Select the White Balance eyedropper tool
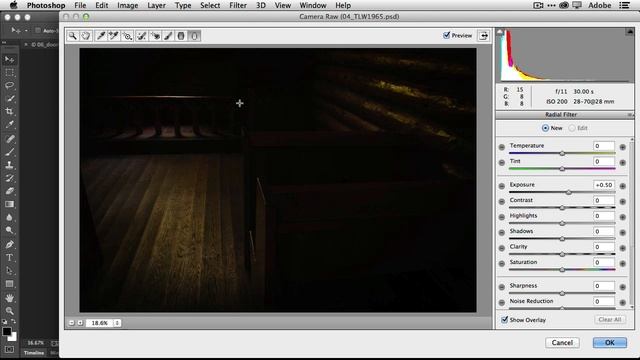Image resolution: width=640 pixels, height=360 pixels. point(100,36)
